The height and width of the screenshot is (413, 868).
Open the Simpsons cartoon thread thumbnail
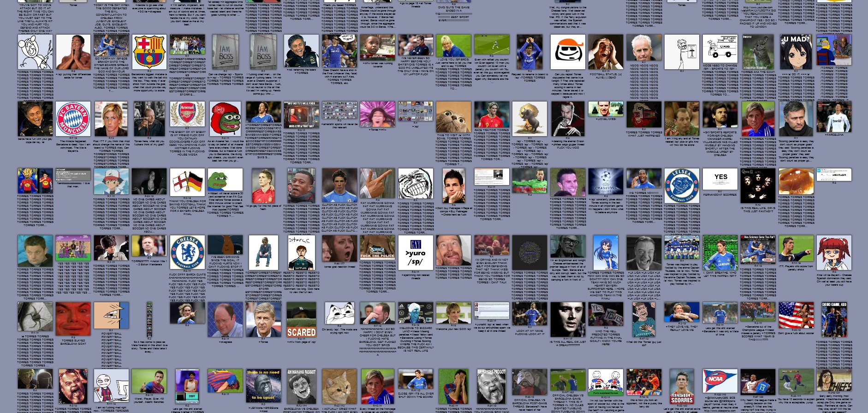tap(834, 50)
